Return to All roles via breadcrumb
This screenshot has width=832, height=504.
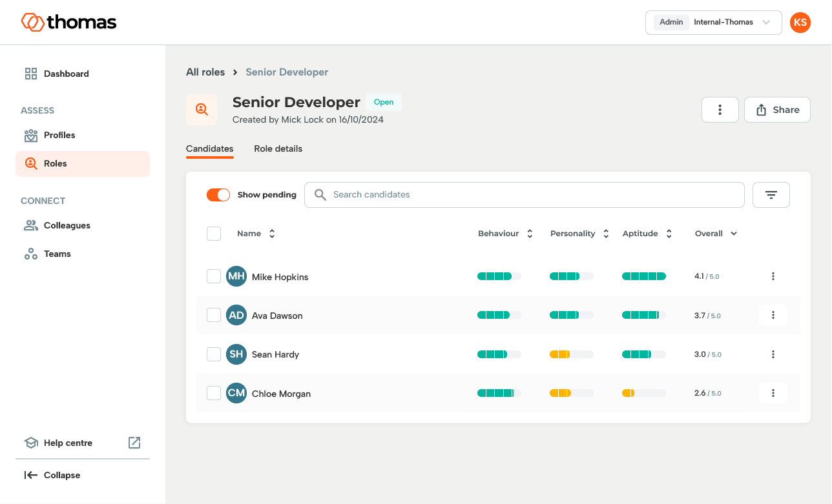click(x=205, y=72)
